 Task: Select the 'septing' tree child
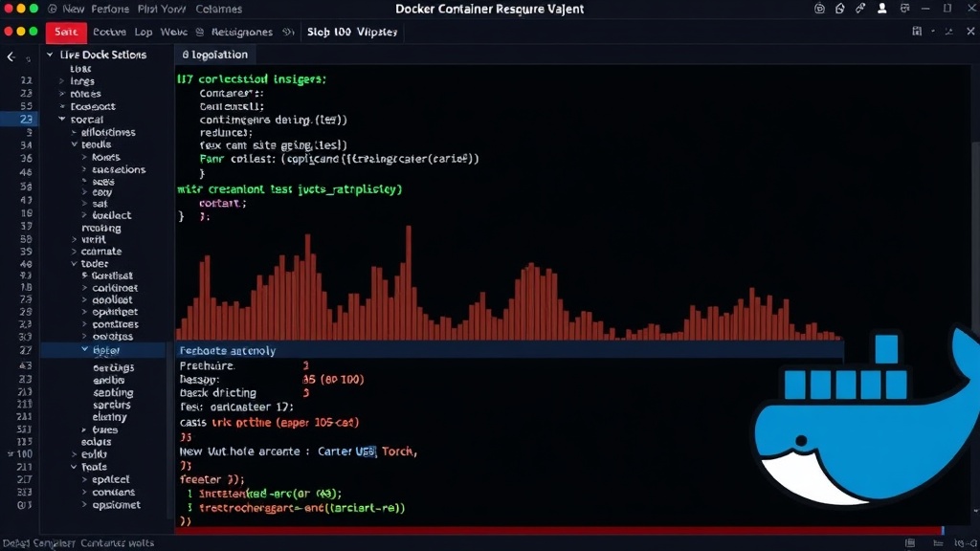tap(113, 393)
